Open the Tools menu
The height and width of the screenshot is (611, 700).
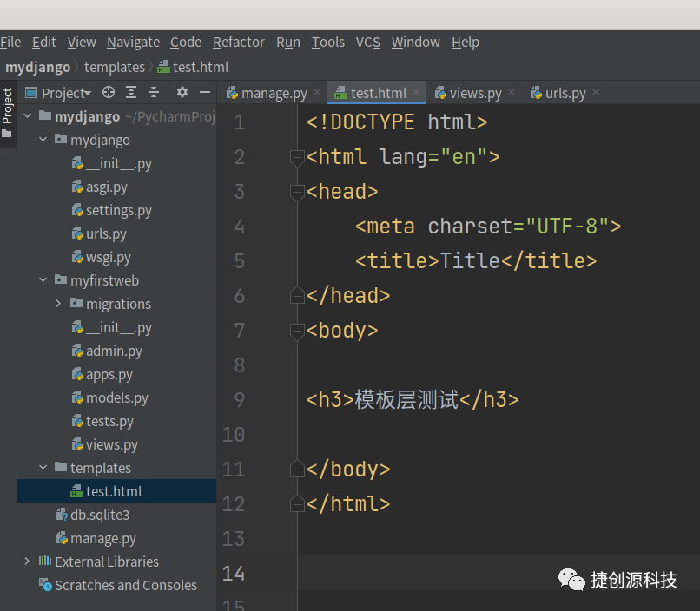[328, 42]
